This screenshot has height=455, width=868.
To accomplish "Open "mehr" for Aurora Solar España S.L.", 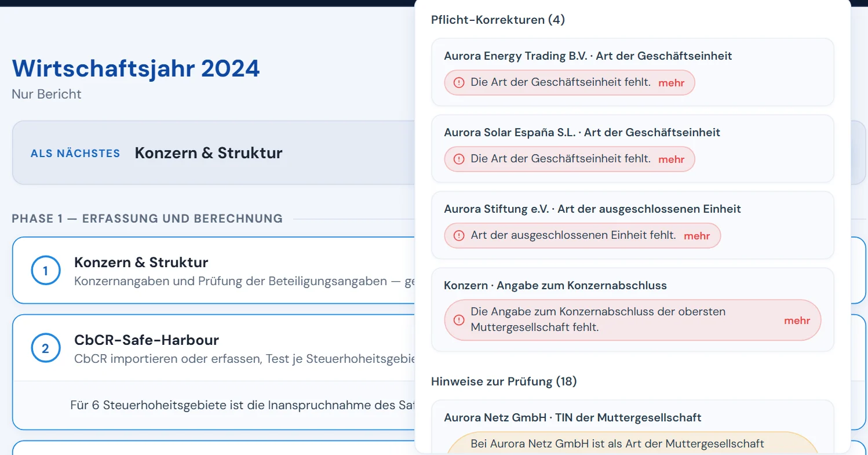I will click(672, 159).
